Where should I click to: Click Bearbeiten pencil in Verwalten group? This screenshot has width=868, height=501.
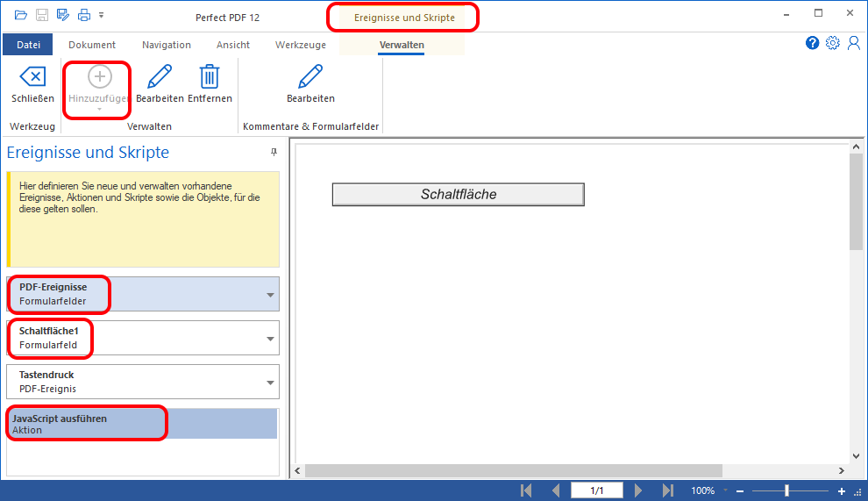[160, 85]
